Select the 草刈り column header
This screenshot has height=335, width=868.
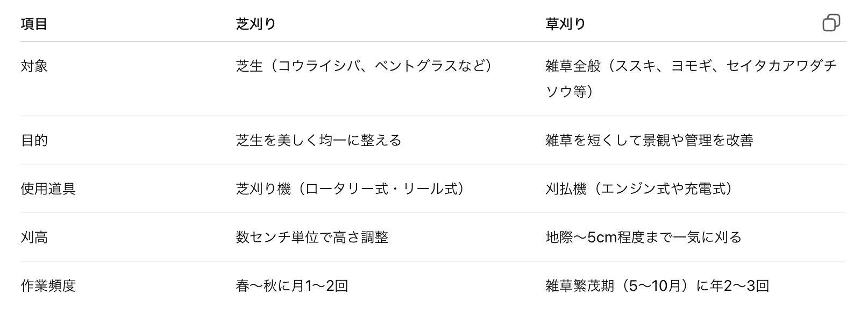565,24
